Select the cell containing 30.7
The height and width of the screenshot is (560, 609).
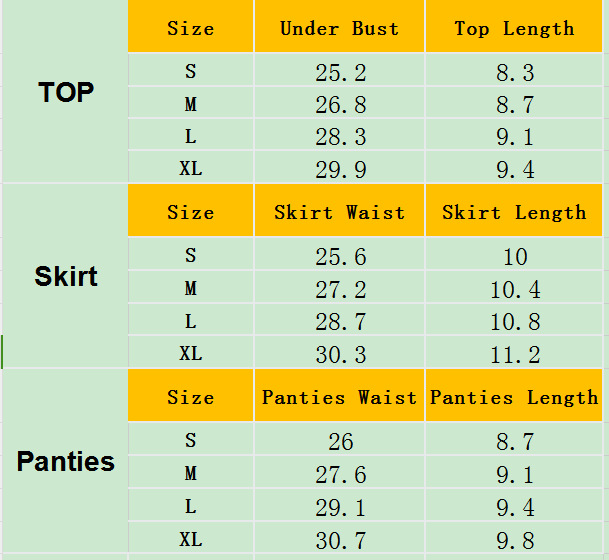pyautogui.click(x=340, y=540)
